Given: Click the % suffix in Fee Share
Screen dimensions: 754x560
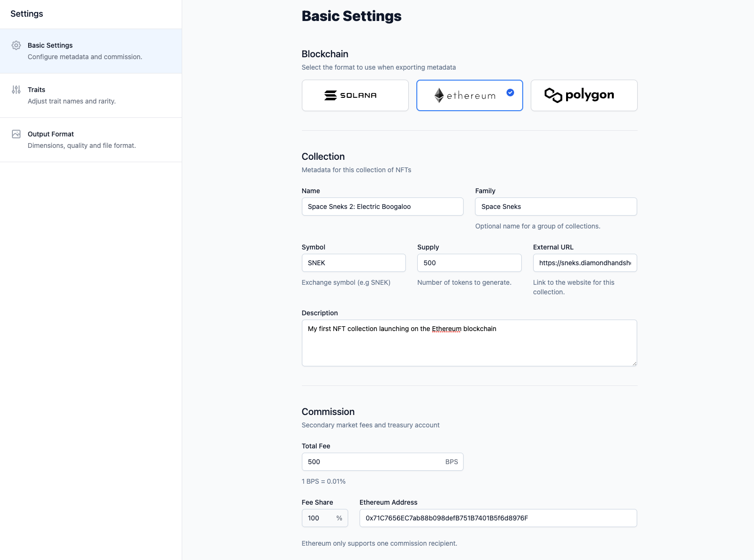Looking at the screenshot, I should click(x=339, y=518).
